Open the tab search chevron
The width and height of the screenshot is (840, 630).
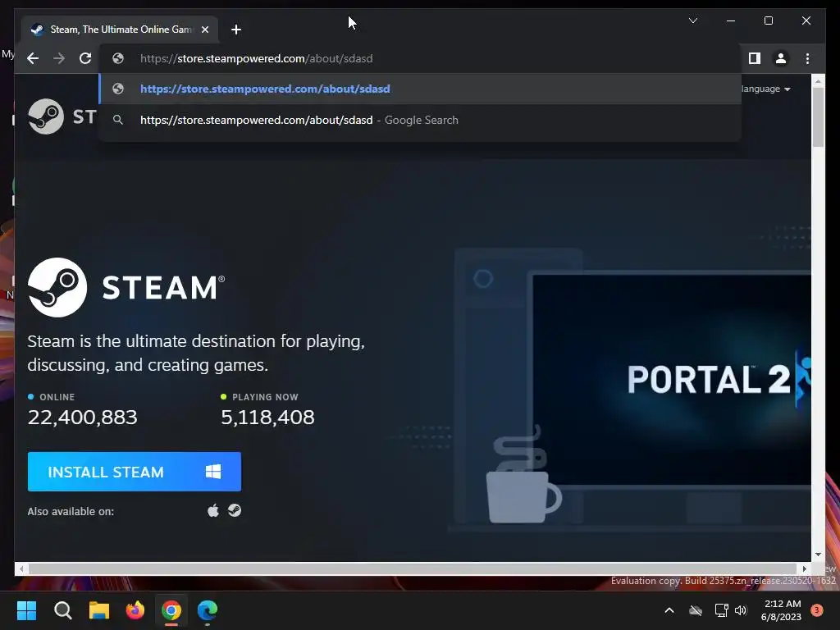692,21
